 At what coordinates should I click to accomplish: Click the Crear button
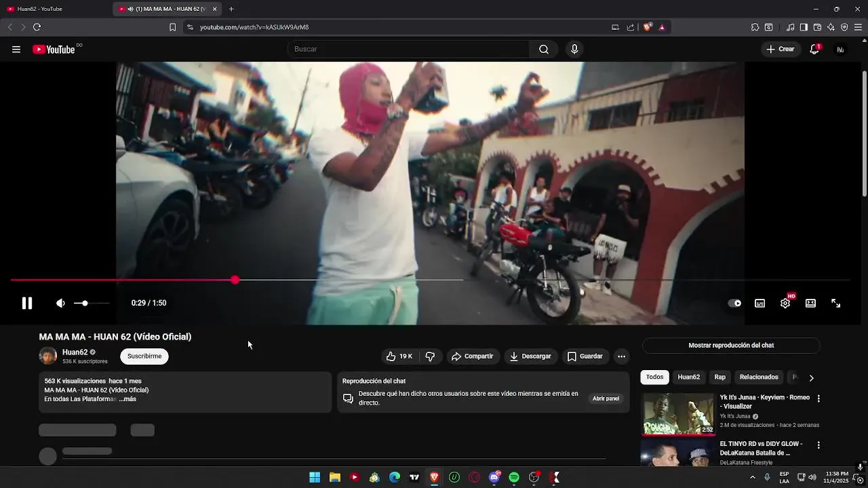(781, 49)
